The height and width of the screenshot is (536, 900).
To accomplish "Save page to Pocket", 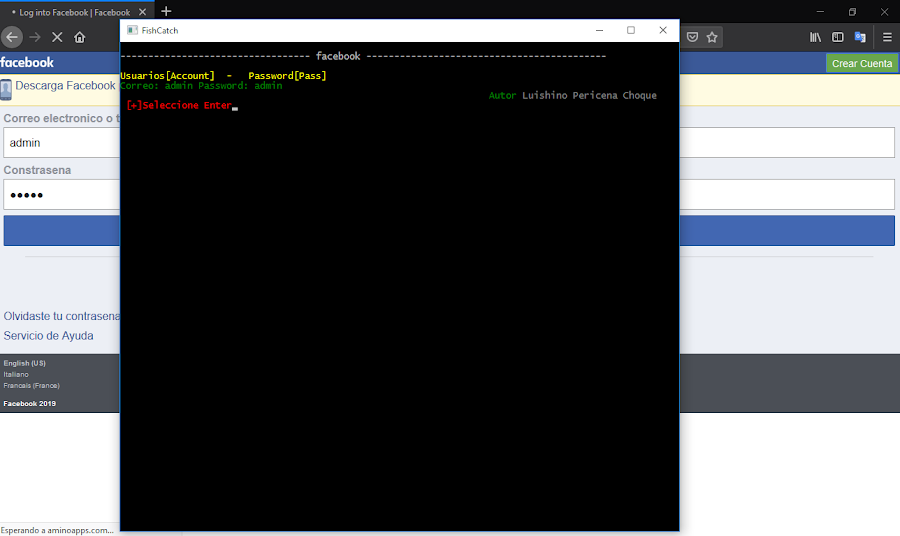I will [693, 37].
